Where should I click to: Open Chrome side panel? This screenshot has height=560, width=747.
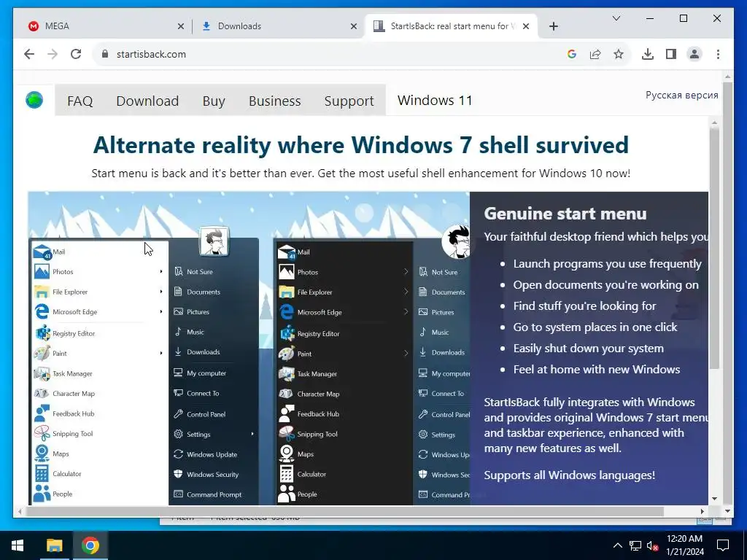coord(671,54)
